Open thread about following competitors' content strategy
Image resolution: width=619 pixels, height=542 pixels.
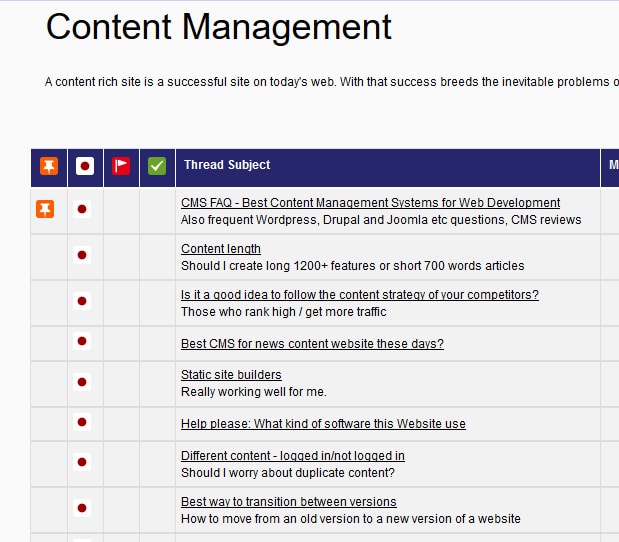[x=359, y=295]
